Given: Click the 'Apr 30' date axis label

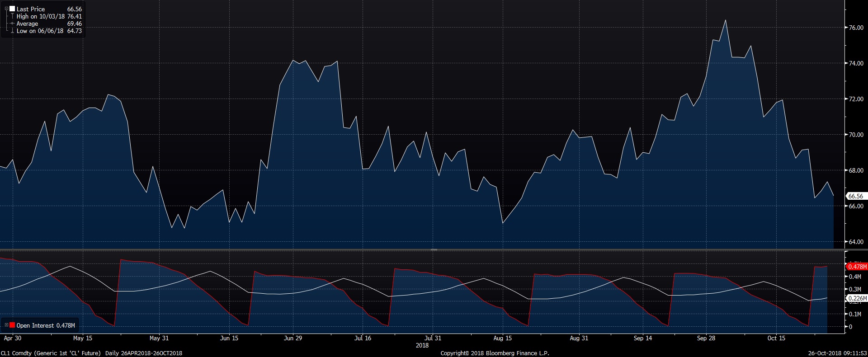Looking at the screenshot, I should pyautogui.click(x=12, y=338).
